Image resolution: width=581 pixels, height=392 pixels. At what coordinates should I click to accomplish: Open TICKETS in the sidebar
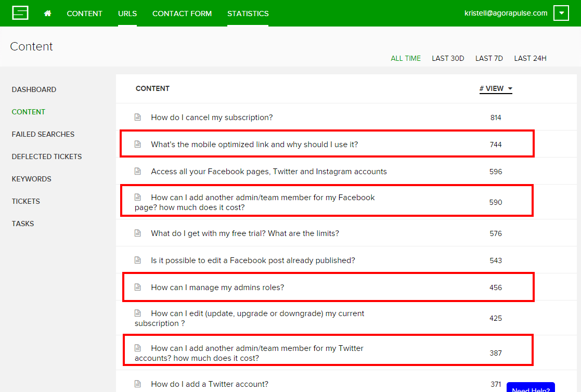tap(25, 201)
